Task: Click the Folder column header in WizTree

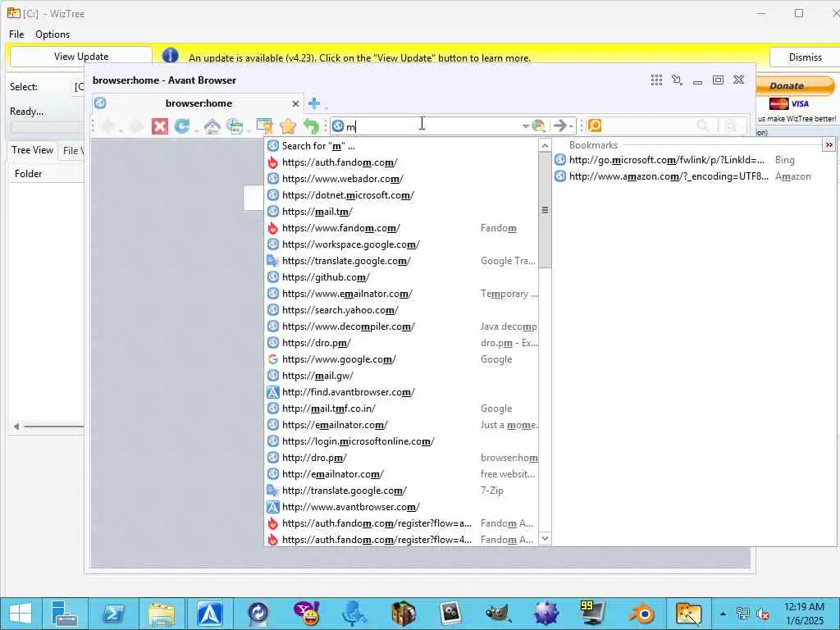Action: 46,174
